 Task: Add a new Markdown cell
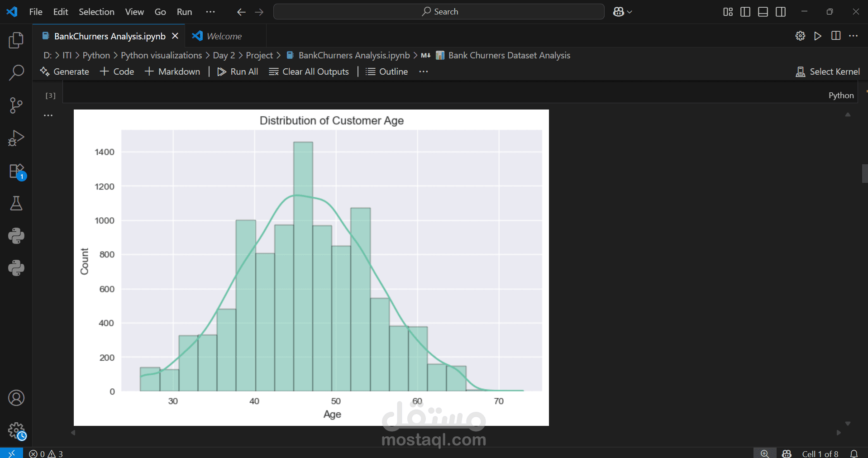tap(172, 72)
